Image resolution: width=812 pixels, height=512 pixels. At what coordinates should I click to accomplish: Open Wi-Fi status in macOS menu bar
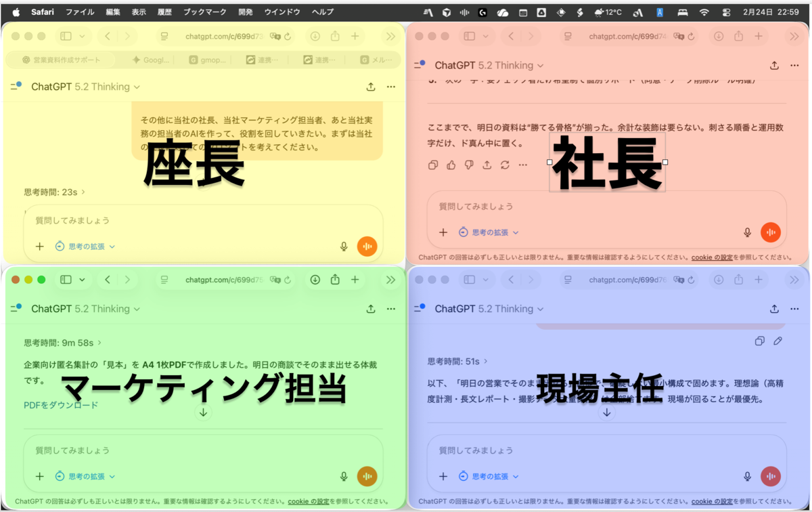[x=704, y=12]
